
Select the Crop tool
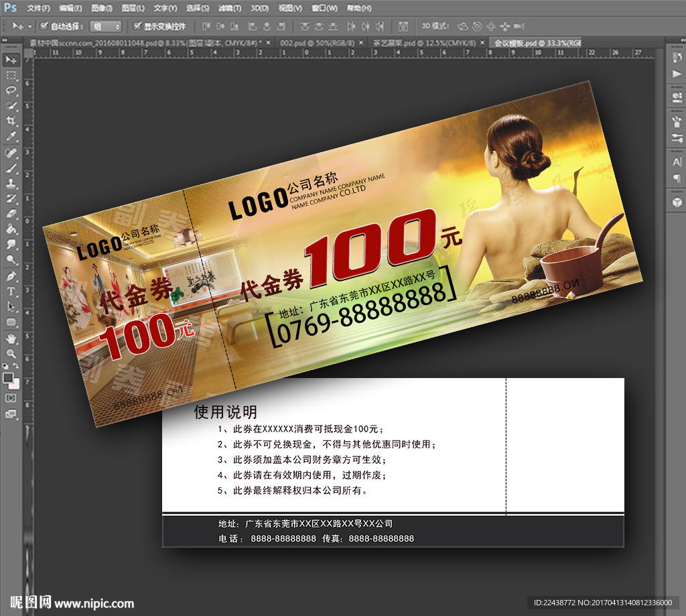[11, 121]
